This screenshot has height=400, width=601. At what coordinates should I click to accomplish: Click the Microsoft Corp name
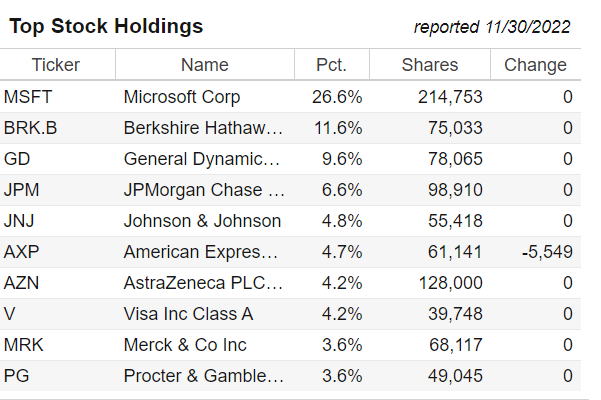click(x=182, y=97)
